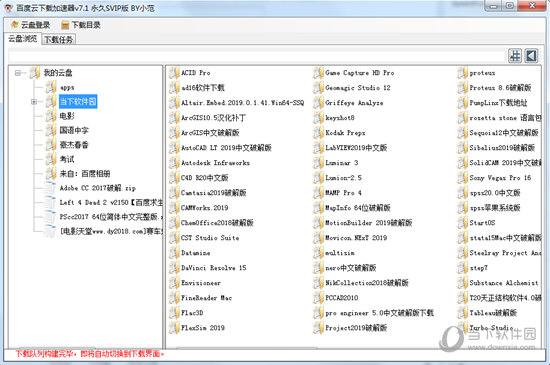Select 当下软件园 folder in the tree
Viewport: 550px width, 365px height.
(78, 102)
